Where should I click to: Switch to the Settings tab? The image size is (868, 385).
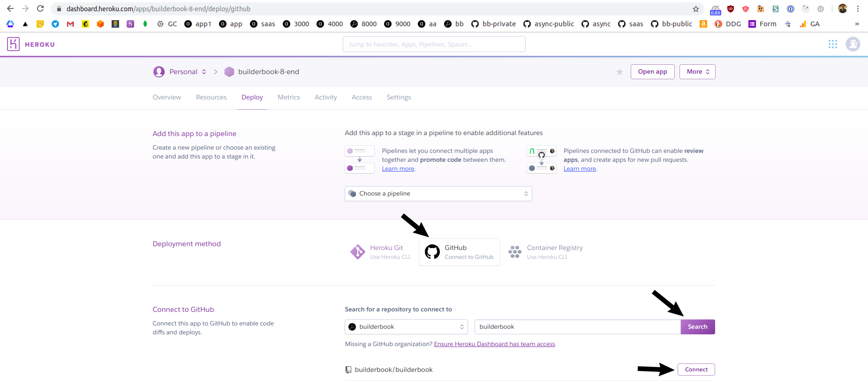[399, 97]
